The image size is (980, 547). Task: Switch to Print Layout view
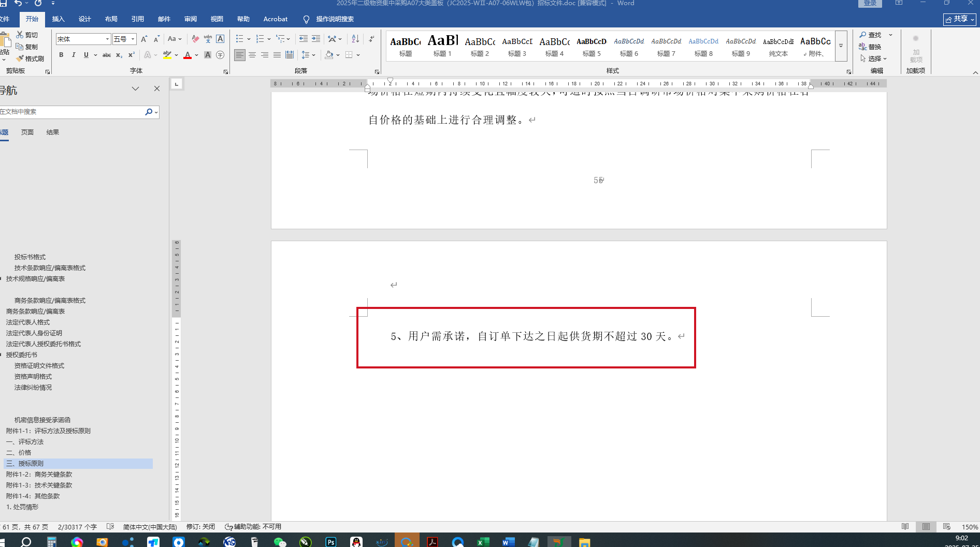926,527
